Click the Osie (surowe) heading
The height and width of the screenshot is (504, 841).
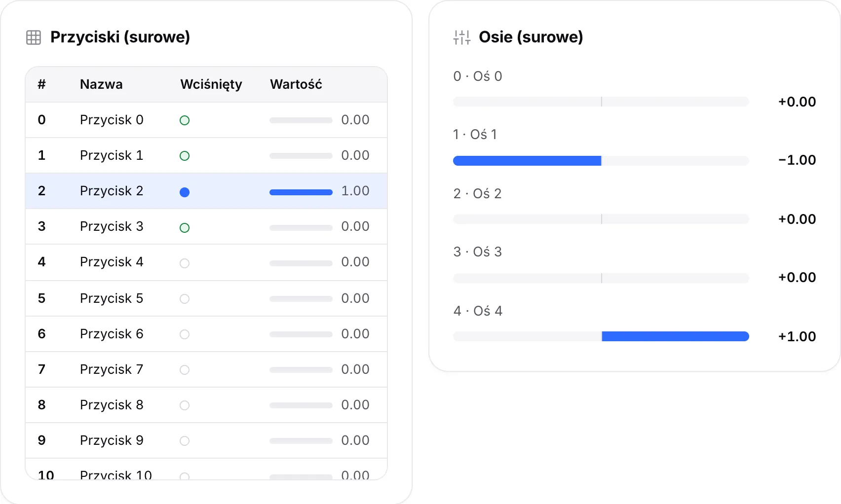[x=531, y=37]
